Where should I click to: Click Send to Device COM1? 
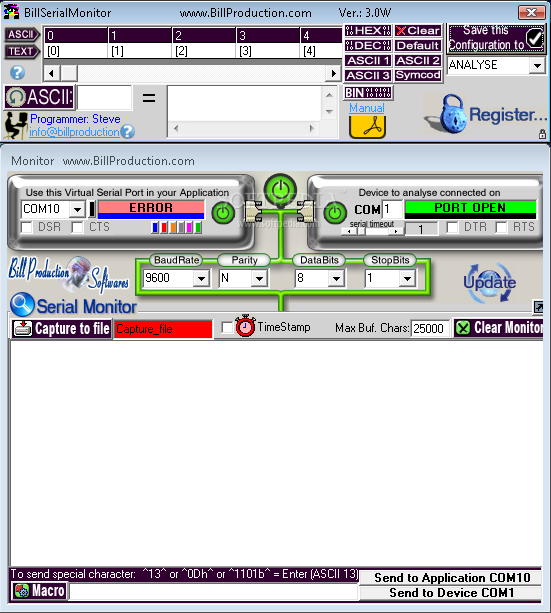tap(452, 593)
